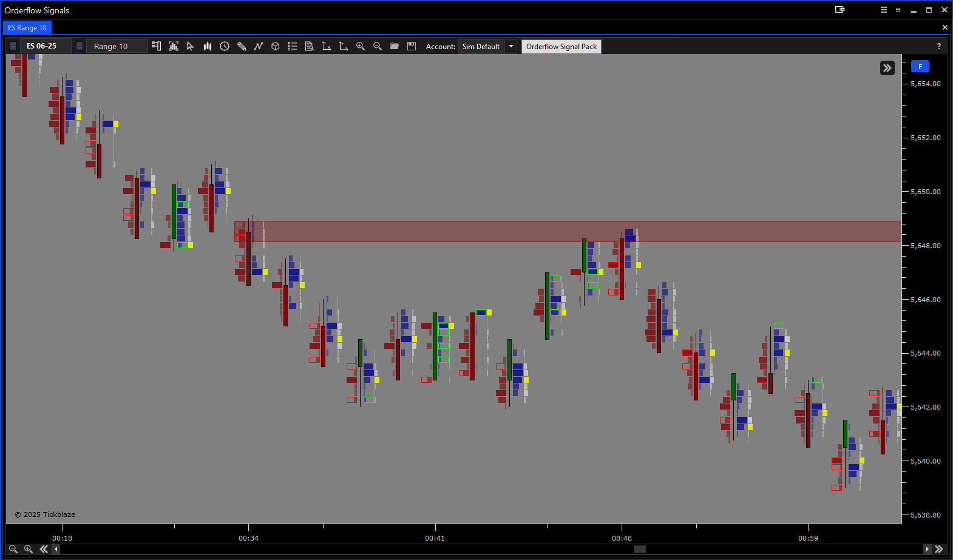Select the pencil drawing tool
Viewport: 953px width, 560px height.
(x=242, y=46)
